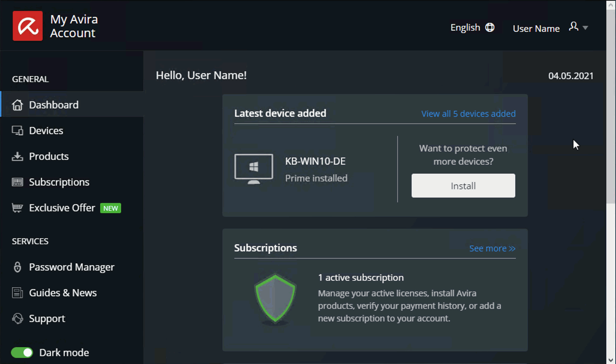The width and height of the screenshot is (616, 364).
Task: Go to Products in sidebar
Action: pos(72,156)
